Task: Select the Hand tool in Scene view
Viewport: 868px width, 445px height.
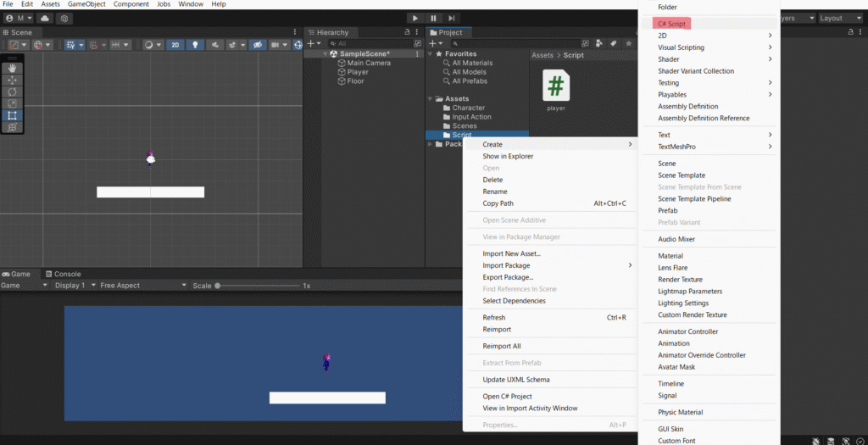Action: pos(12,68)
